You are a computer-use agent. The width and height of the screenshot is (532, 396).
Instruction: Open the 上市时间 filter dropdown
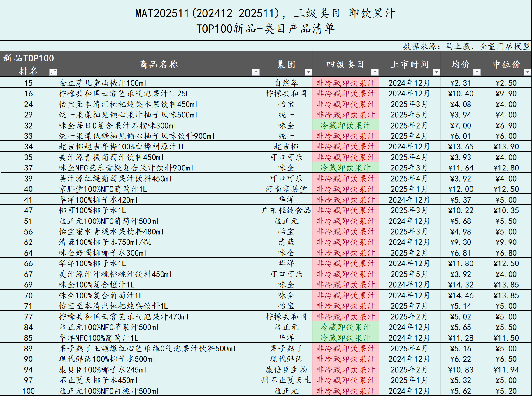click(436, 72)
